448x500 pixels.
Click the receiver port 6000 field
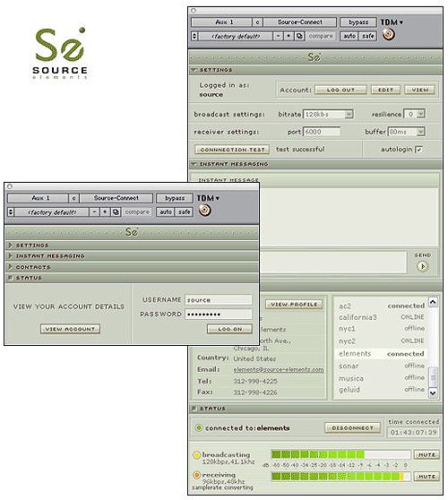coord(322,132)
